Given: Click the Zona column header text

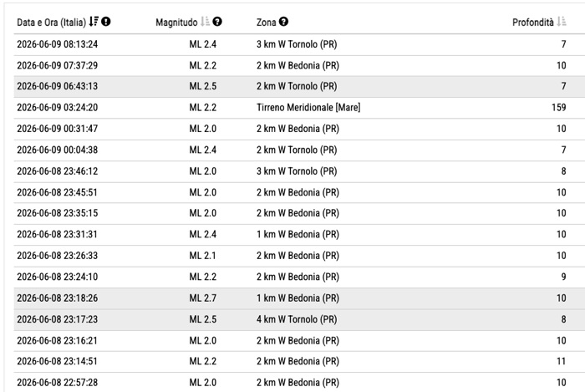Looking at the screenshot, I should pos(266,23).
